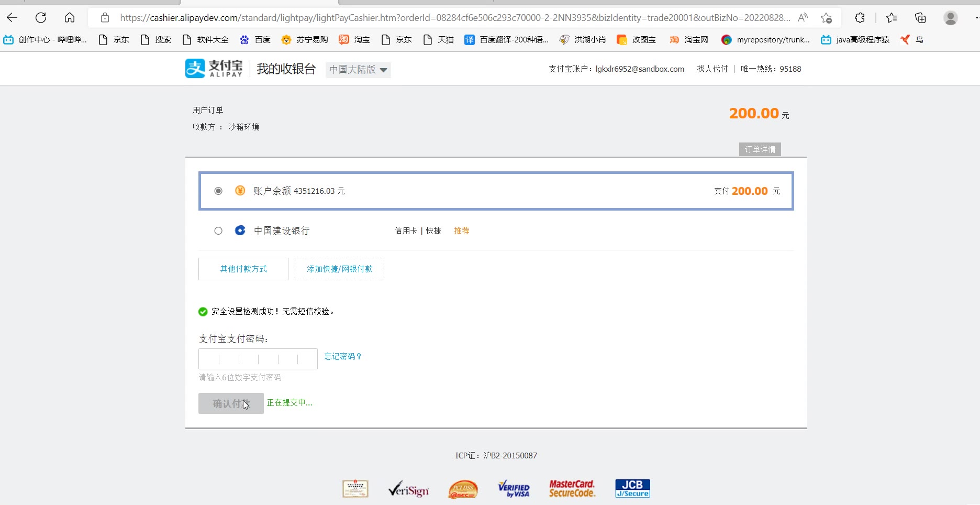Open the java高级程序猿 bookmark
Image resolution: width=980 pixels, height=505 pixels.
pos(855,39)
